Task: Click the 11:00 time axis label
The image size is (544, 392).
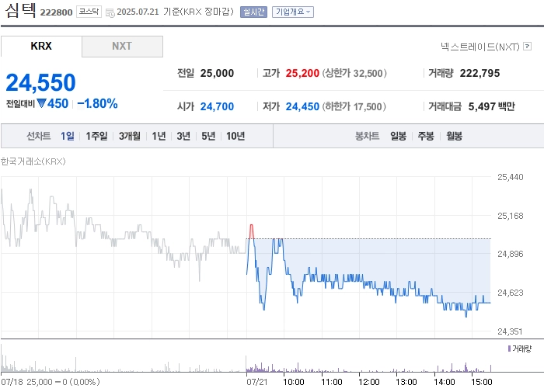Action: (332, 382)
